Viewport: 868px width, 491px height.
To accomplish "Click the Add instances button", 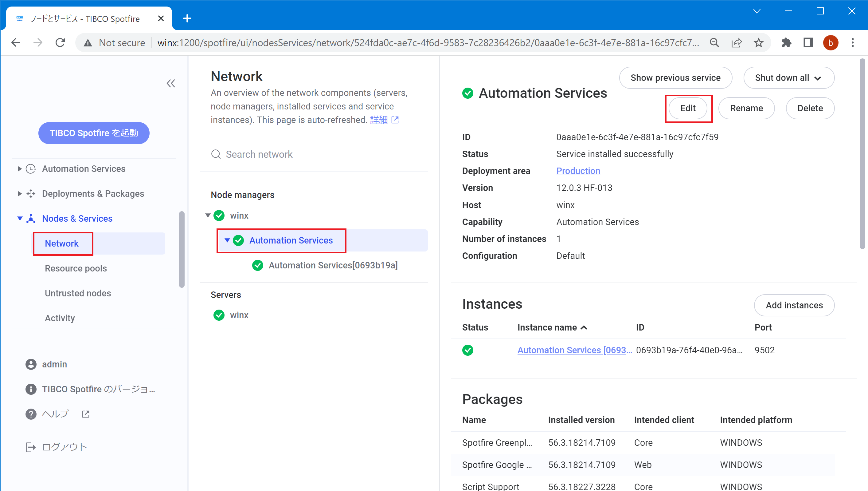I will click(x=794, y=305).
